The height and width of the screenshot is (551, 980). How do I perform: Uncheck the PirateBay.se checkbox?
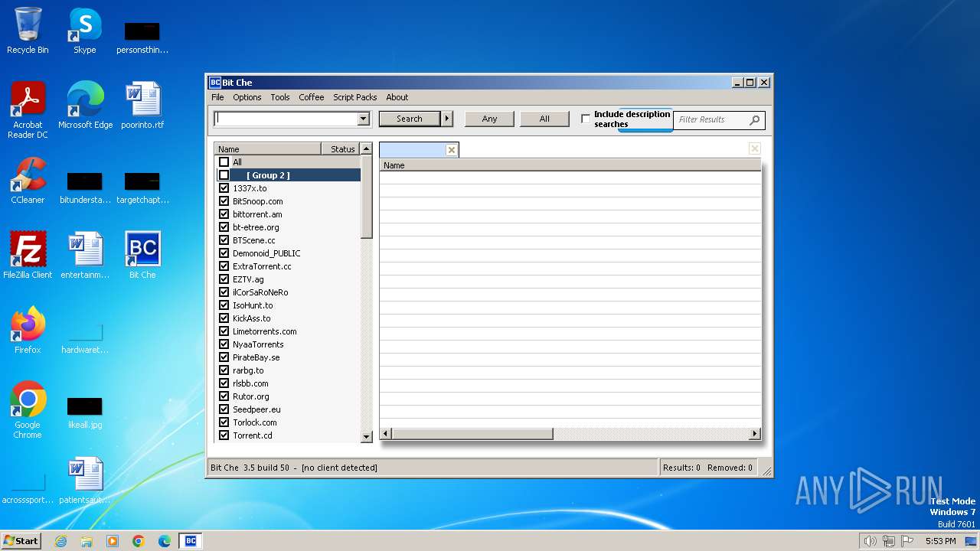[224, 357]
